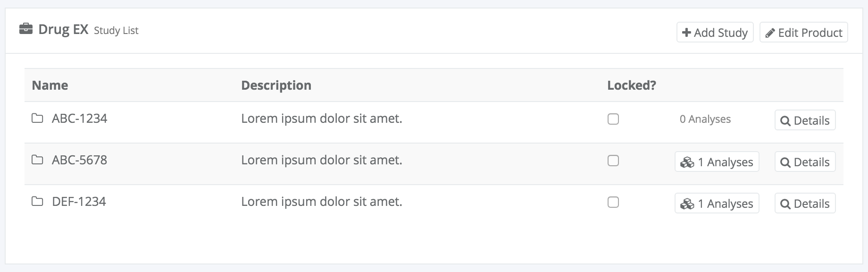
Task: Click the folder icon for ABC-5678
Action: click(37, 160)
